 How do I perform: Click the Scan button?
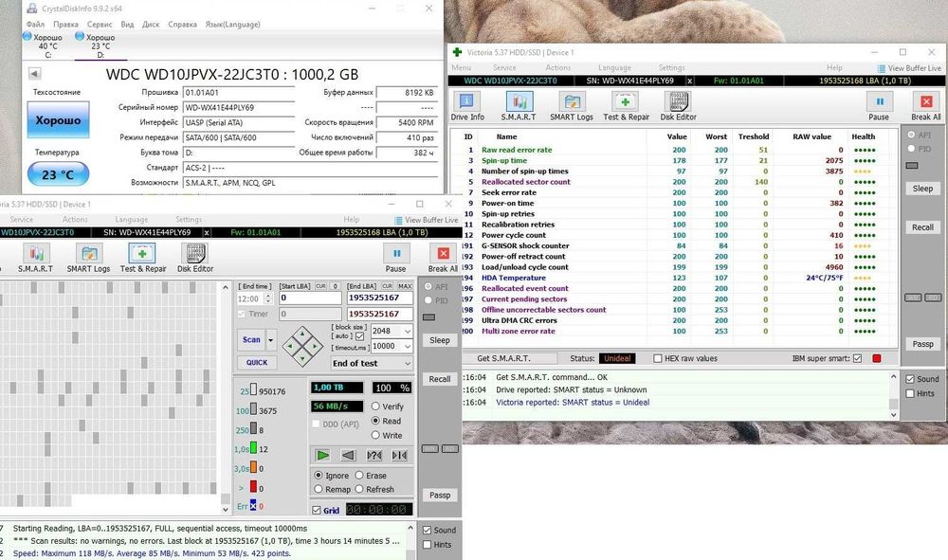click(251, 340)
